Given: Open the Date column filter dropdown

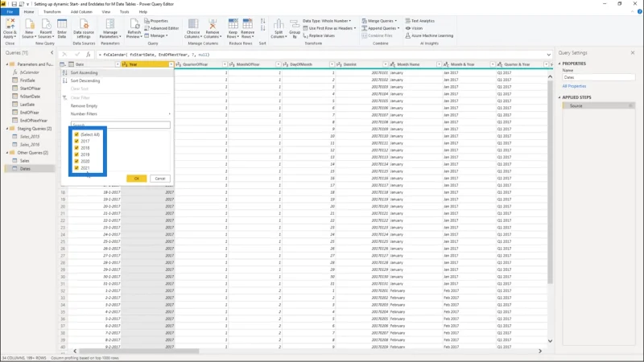Looking at the screenshot, I should pos(118,64).
